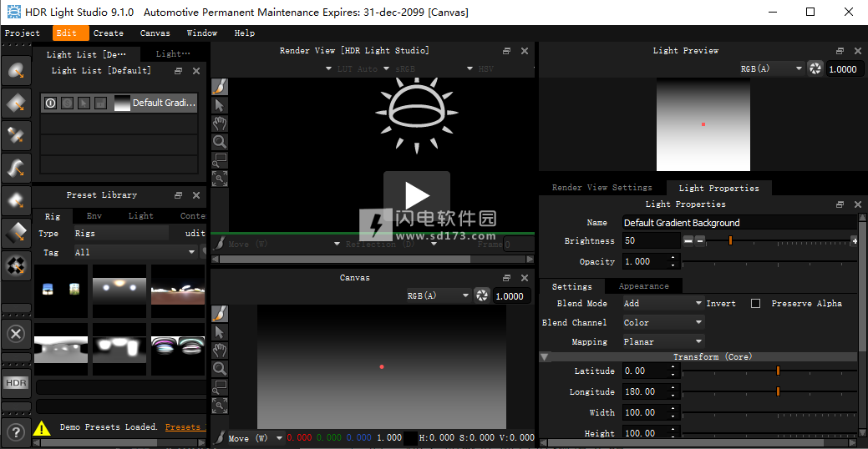
Task: Add a gradient light from left toolbar
Action: tap(16, 234)
